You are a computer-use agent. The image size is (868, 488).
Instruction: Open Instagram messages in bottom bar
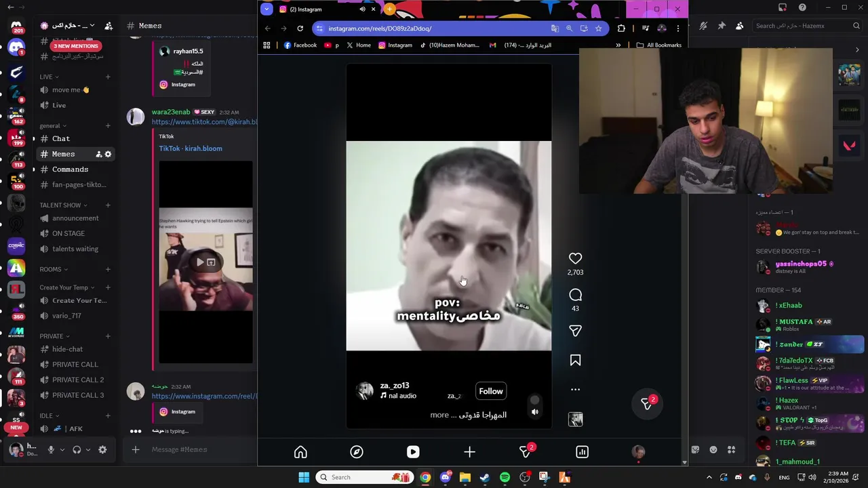pos(526,452)
